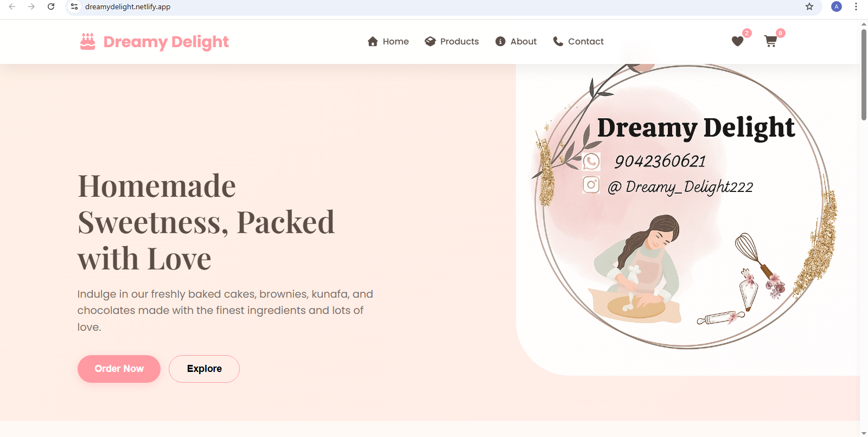Go forward with the browser arrow
Image resolution: width=868 pixels, height=437 pixels.
click(x=31, y=7)
